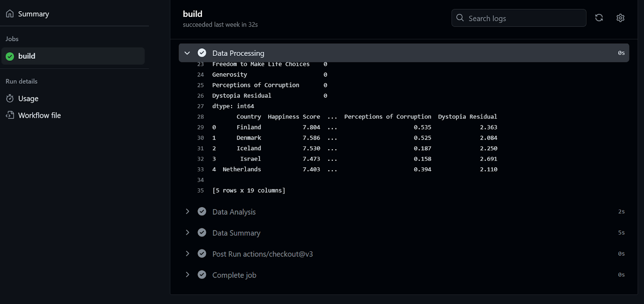Open the Workflow file link
This screenshot has width=644, height=304.
[x=39, y=115]
